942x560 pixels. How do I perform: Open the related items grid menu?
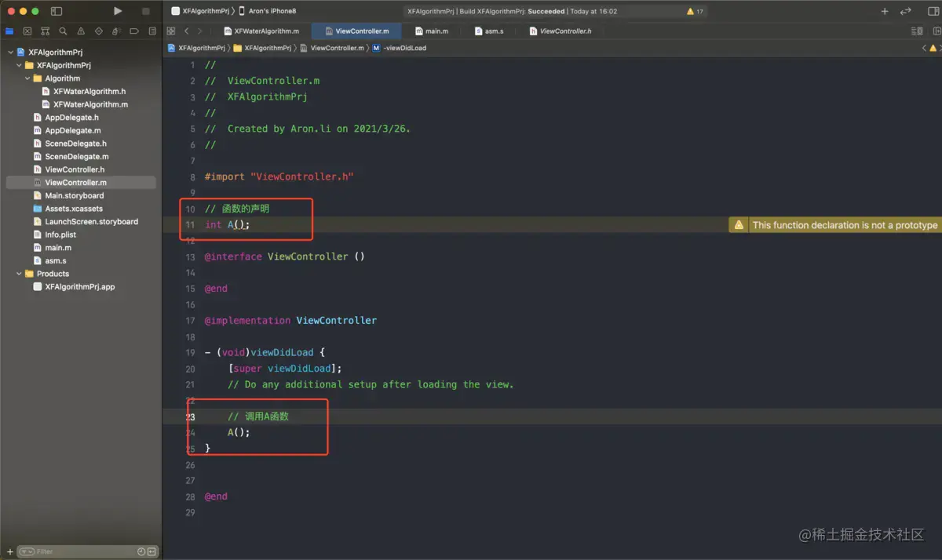click(x=170, y=31)
